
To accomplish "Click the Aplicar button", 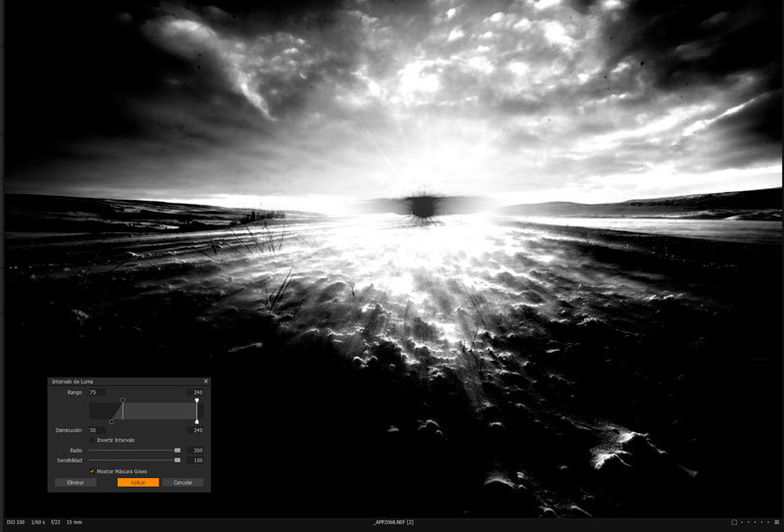I will [x=137, y=483].
